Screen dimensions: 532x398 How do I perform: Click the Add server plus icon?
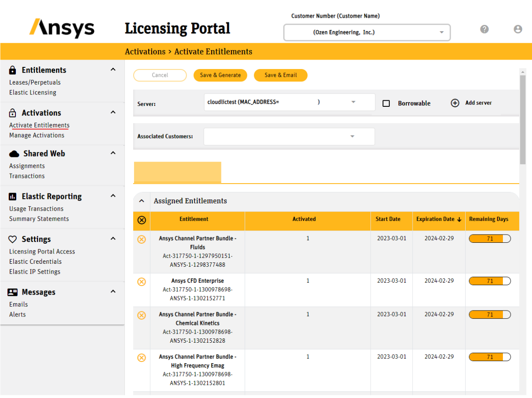[455, 103]
